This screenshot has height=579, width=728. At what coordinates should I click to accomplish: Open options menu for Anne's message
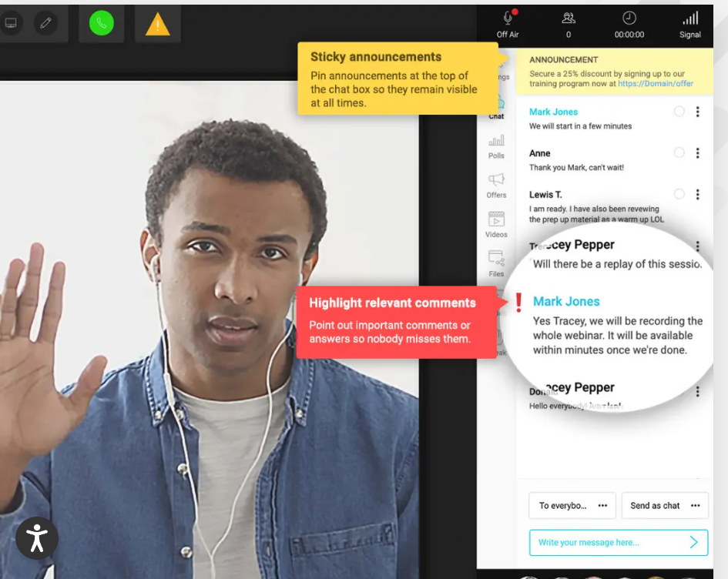click(x=697, y=153)
